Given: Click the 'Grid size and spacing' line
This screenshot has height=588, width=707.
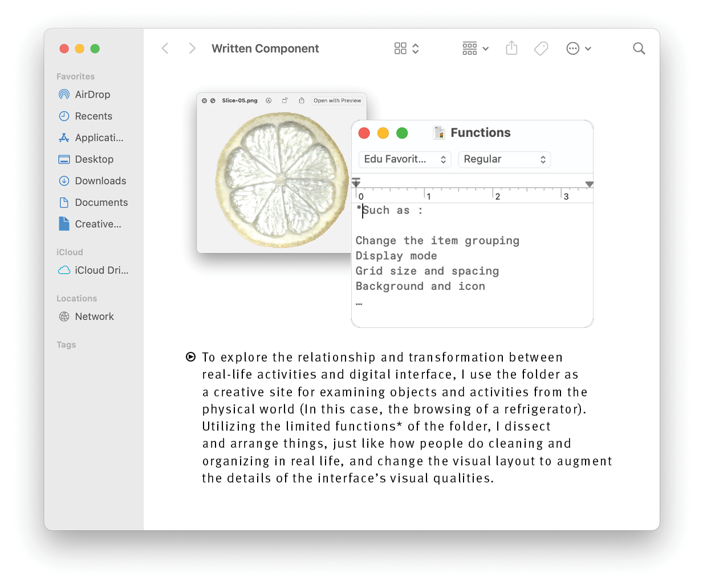Looking at the screenshot, I should [427, 271].
